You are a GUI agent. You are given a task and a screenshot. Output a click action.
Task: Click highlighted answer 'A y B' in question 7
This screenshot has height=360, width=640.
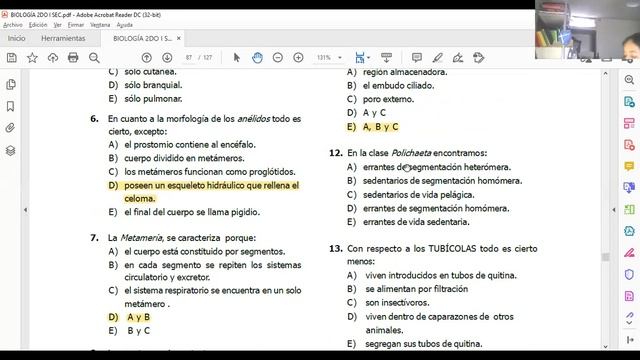138,317
